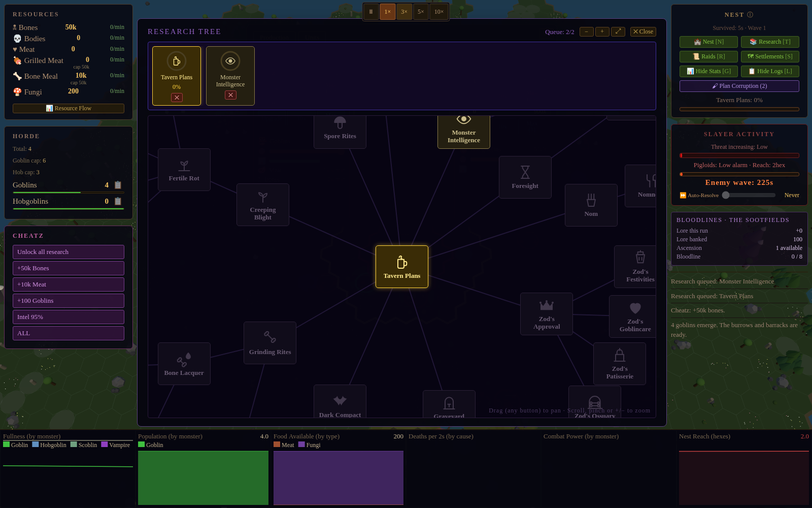Toggle Meat legend in Food chart

pyautogui.click(x=284, y=444)
